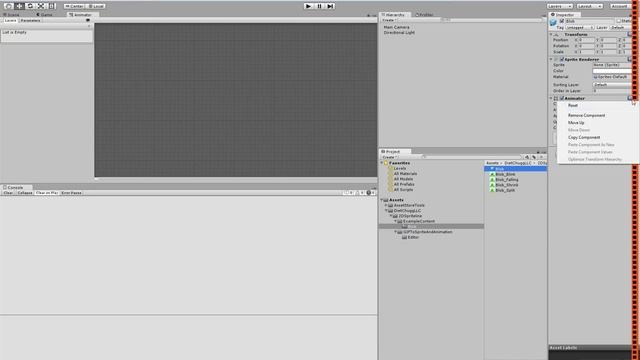640x360 pixels.
Task: Select the Animator tab
Action: [81, 15]
